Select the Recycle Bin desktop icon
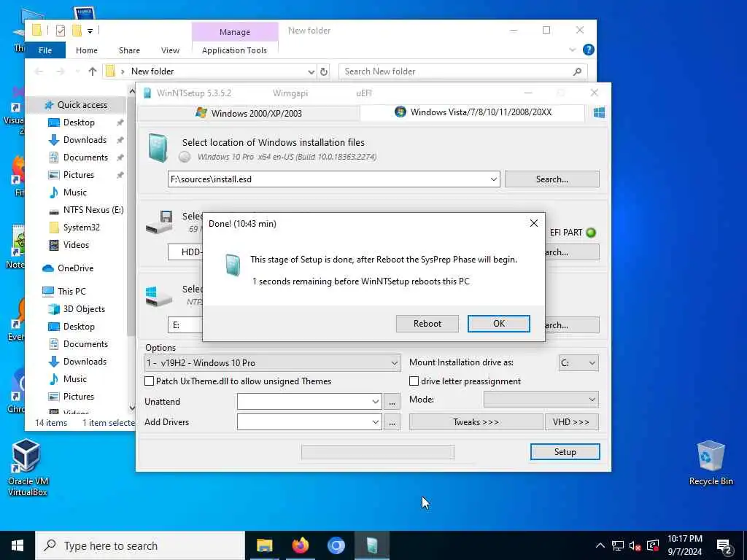The height and width of the screenshot is (560, 747). (x=711, y=463)
